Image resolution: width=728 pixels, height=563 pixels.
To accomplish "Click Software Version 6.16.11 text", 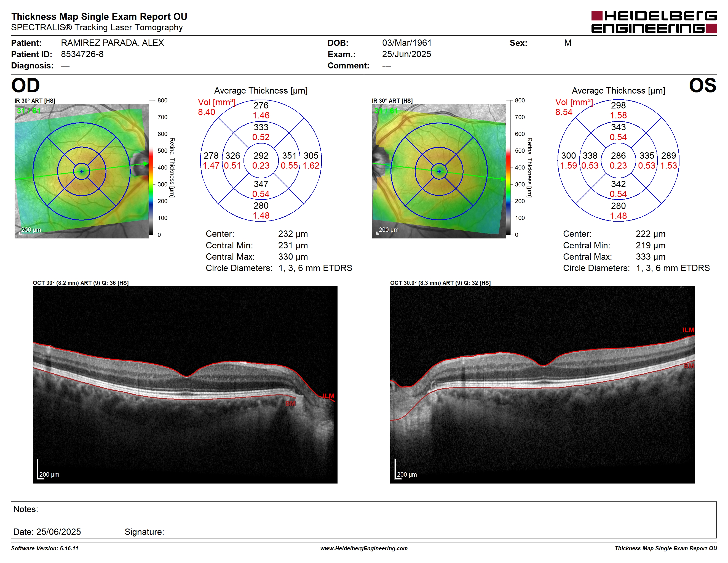I will coord(45,548).
